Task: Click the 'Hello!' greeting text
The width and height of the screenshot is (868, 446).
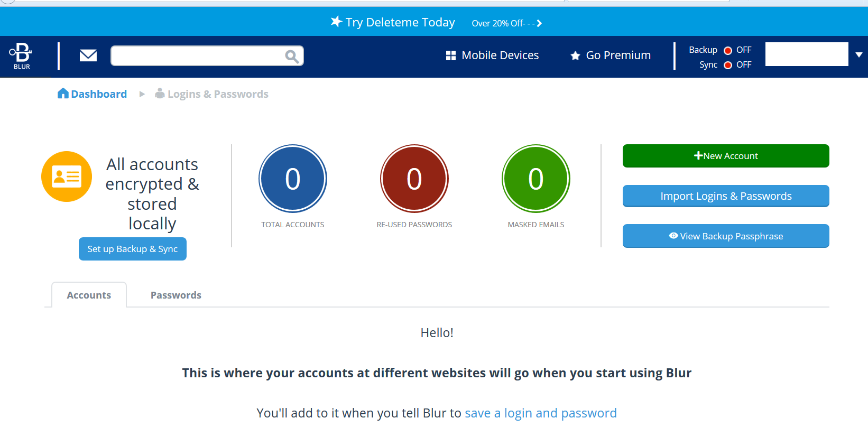Action: coord(437,332)
